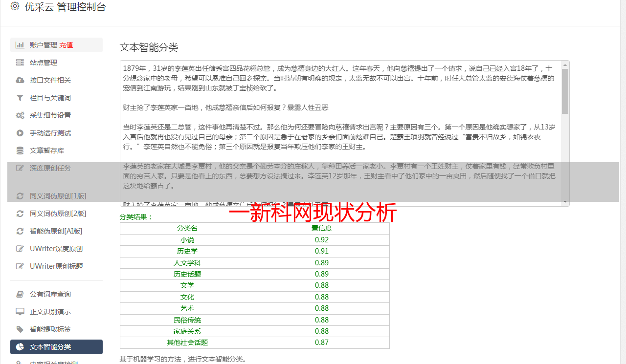Viewport: 626px width, 364px height.
Task: Click the 0.91 confidence value
Action: point(322,251)
